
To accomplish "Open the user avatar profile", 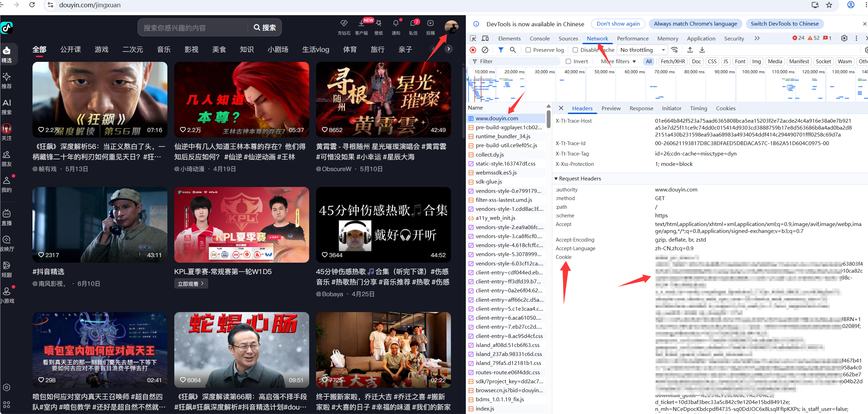I will (x=451, y=27).
